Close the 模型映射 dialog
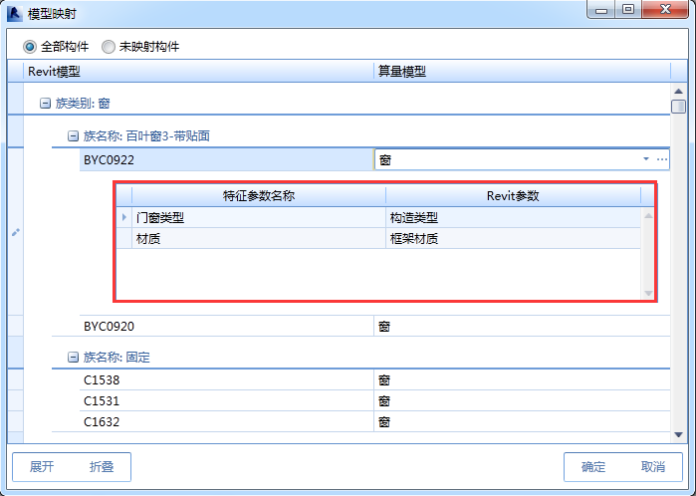 coord(665,10)
